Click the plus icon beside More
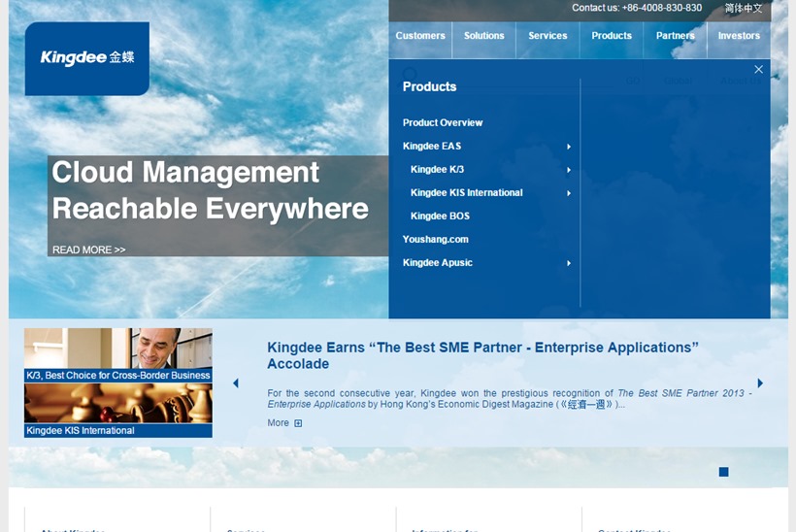 (x=298, y=423)
